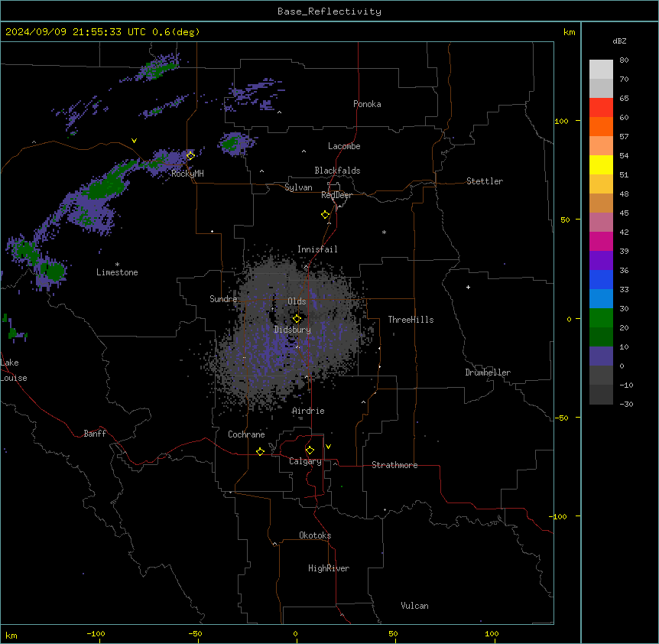The height and width of the screenshot is (644, 659).
Task: Click the Vulcan label
Action: 415,606
